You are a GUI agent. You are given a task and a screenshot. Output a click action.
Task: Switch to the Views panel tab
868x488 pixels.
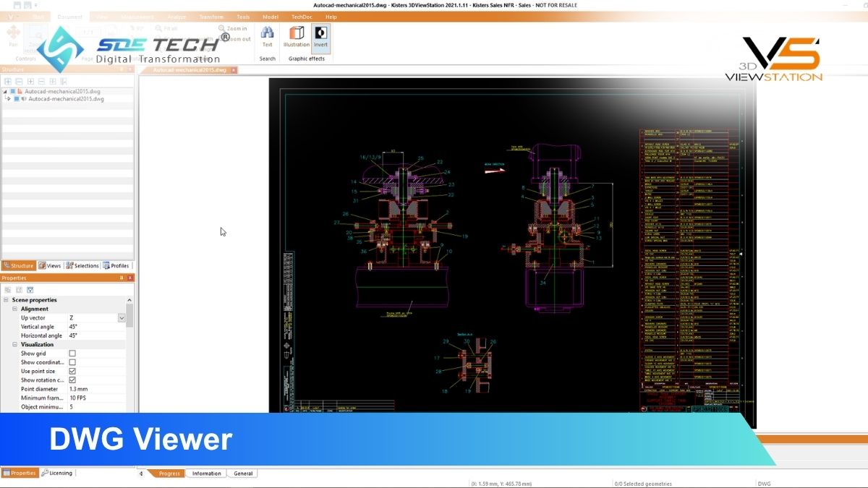[50, 265]
